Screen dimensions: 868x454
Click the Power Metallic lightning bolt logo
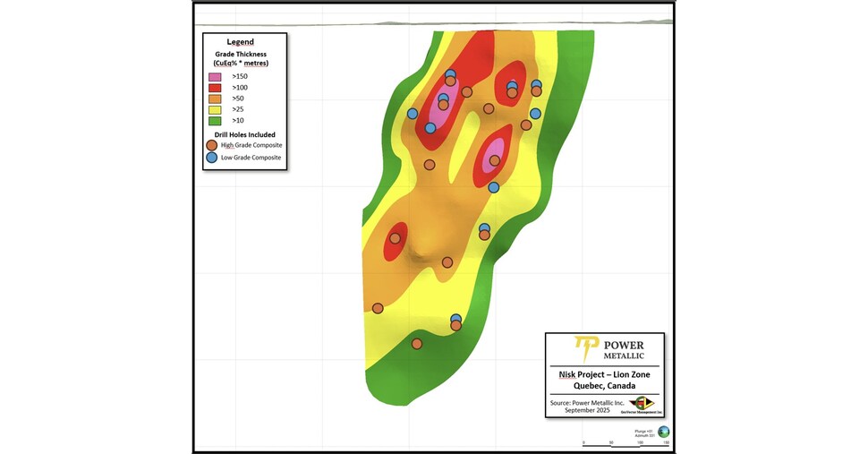coord(586,347)
